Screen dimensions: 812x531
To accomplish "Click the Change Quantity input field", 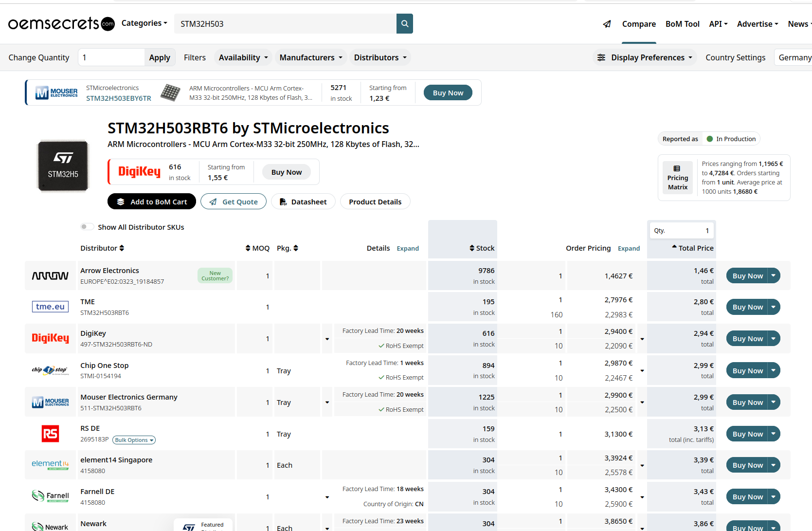I will pos(111,57).
